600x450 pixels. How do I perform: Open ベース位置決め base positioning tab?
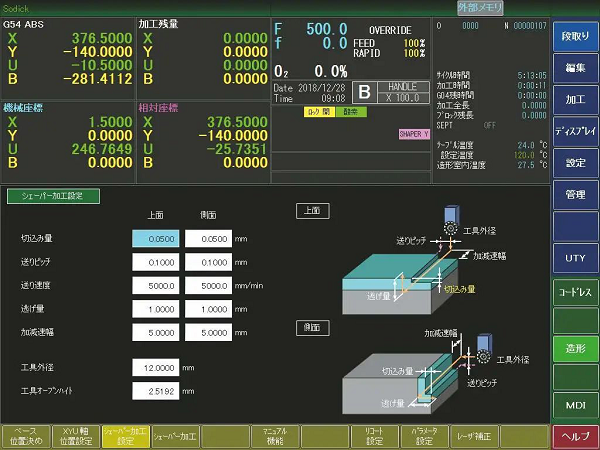click(26, 436)
